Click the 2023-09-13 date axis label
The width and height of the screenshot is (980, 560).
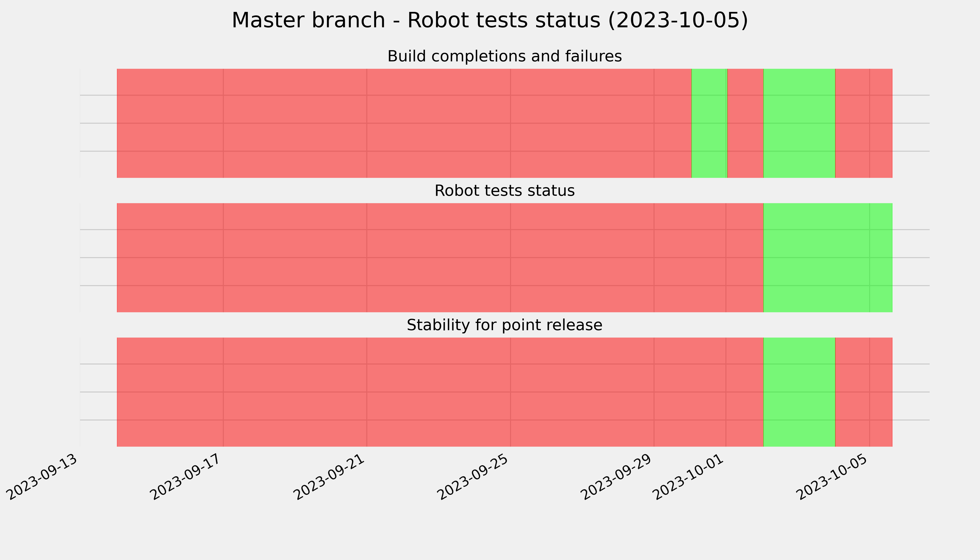pos(43,477)
